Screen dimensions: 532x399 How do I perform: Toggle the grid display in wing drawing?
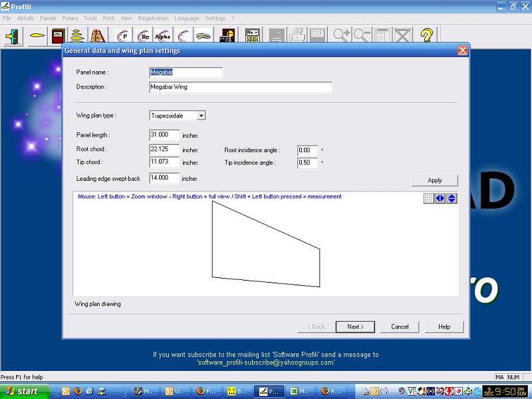(428, 198)
